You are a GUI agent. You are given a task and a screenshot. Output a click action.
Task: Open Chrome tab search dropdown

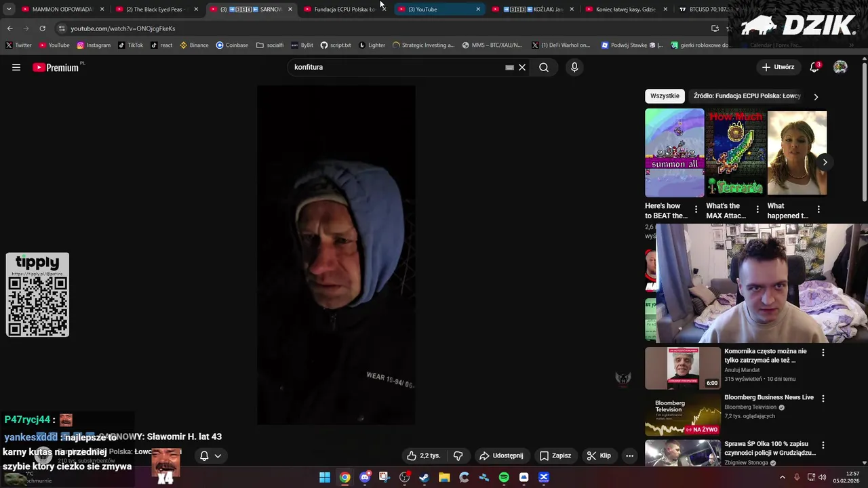pos(9,9)
